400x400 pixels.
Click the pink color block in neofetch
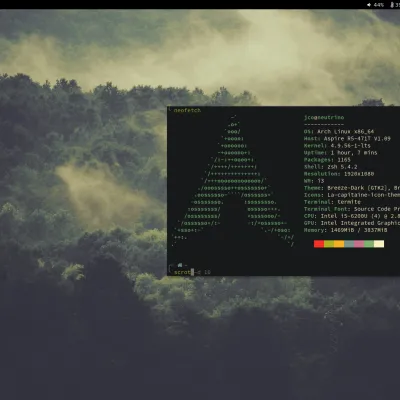pos(359,244)
